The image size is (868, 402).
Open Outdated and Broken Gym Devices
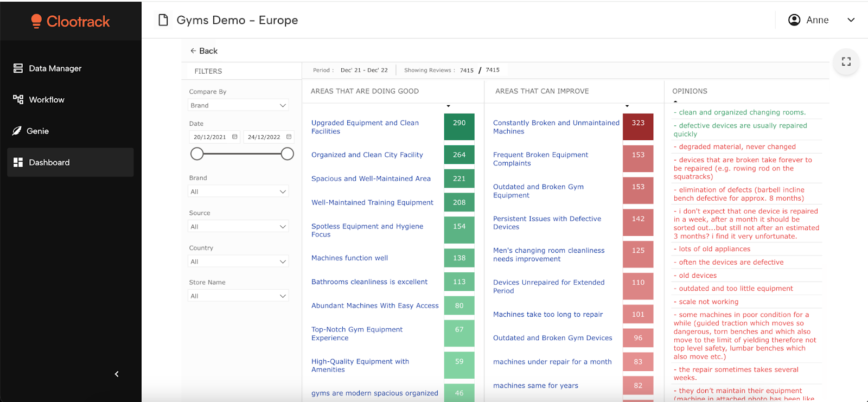pos(552,338)
